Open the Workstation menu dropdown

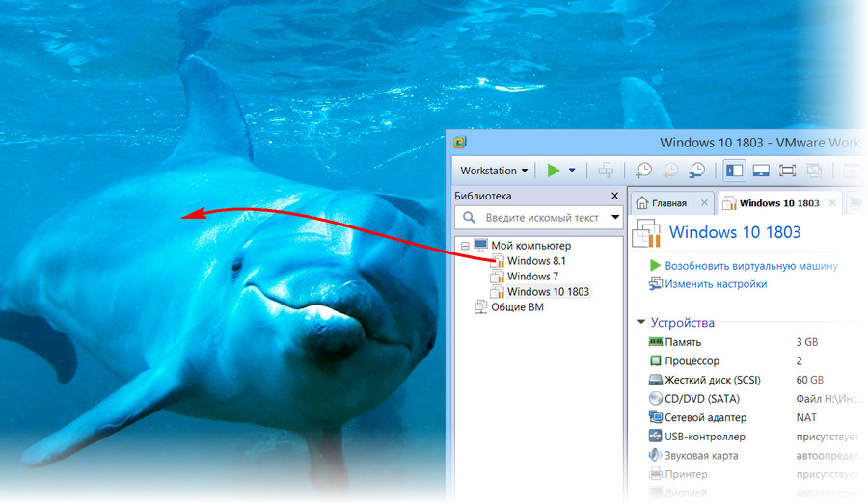[x=494, y=171]
